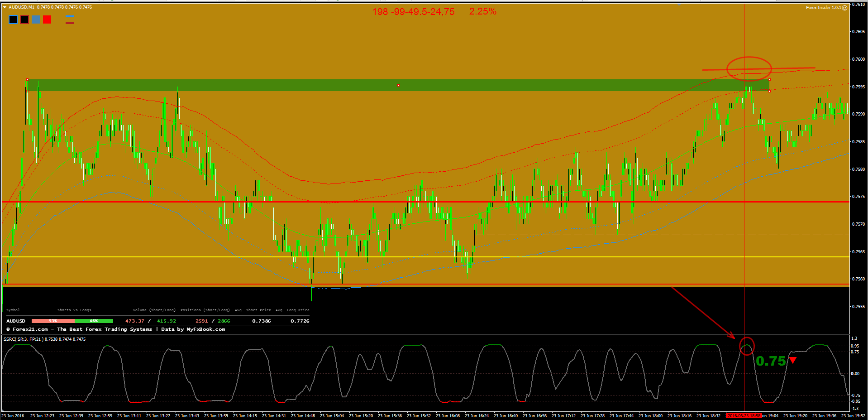Select short positions value 2591

click(x=201, y=321)
